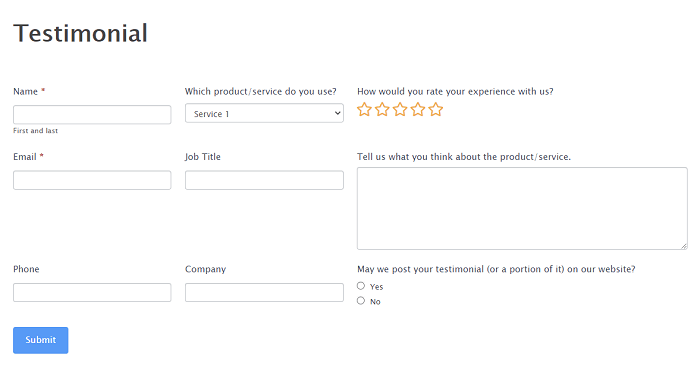Image resolution: width=700 pixels, height=365 pixels.
Task: Click the 'First and last' hint text
Action: (36, 131)
